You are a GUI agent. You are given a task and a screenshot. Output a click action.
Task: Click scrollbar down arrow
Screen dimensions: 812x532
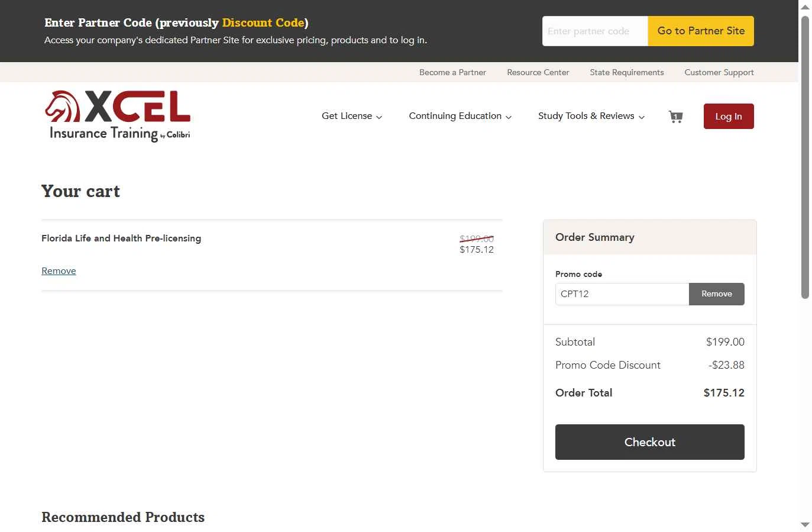(x=805, y=524)
